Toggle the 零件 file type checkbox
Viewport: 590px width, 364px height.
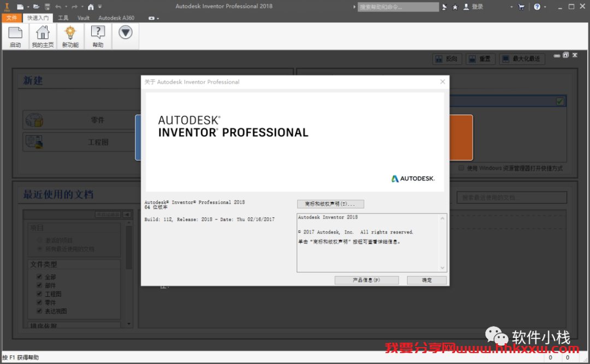pyautogui.click(x=39, y=302)
